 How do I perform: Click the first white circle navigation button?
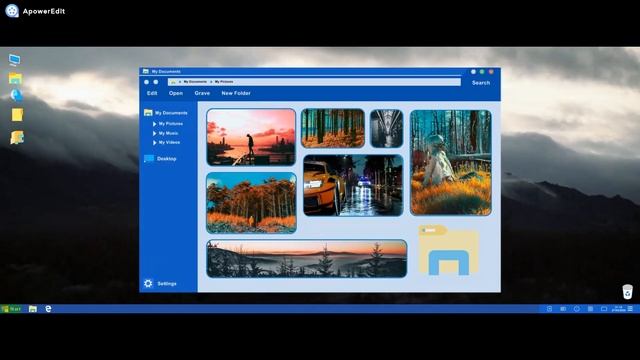click(147, 82)
